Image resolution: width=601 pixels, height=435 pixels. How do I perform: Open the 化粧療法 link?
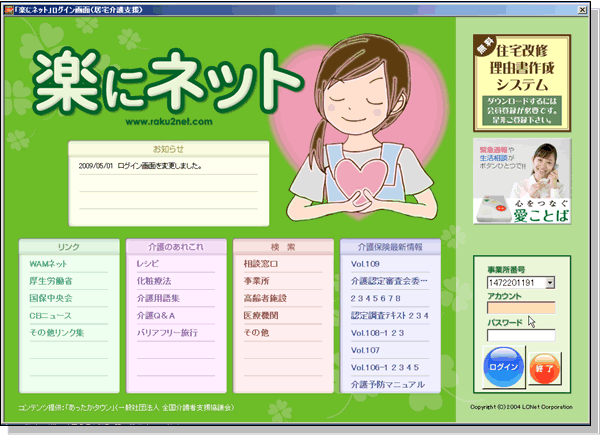[154, 281]
